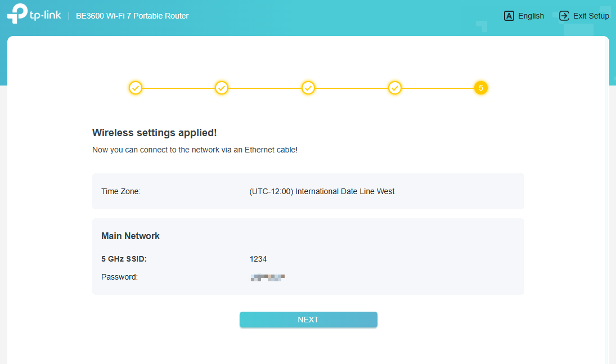
Task: Click the language "A" icon
Action: click(x=509, y=16)
